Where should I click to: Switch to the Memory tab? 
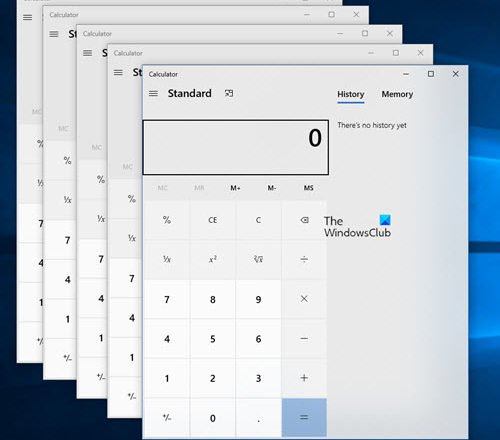(397, 94)
